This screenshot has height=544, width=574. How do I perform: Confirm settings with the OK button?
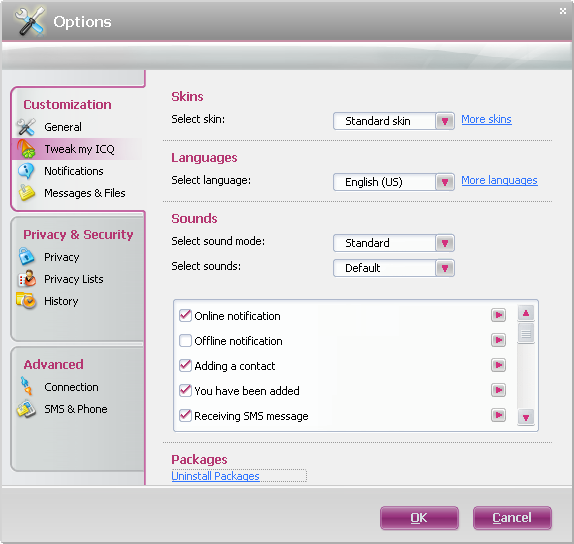[419, 518]
